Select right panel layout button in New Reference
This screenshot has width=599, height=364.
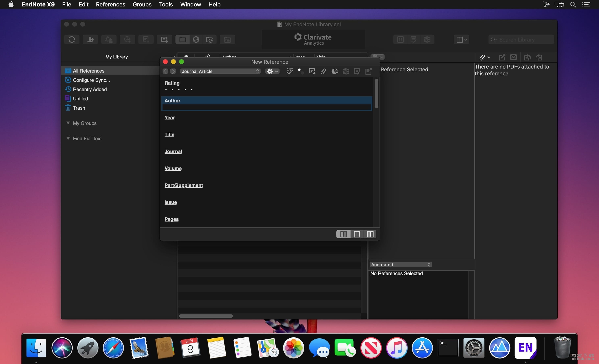pos(370,234)
